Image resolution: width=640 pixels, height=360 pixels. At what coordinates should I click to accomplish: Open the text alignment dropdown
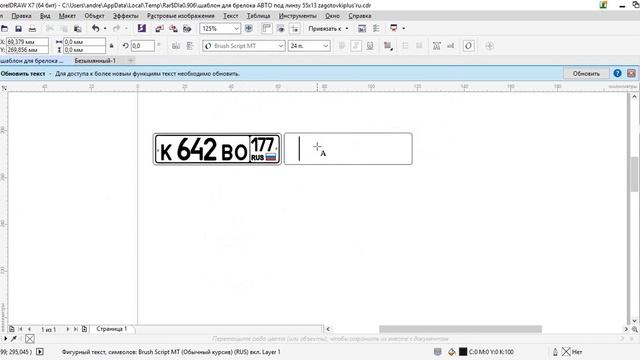[388, 46]
